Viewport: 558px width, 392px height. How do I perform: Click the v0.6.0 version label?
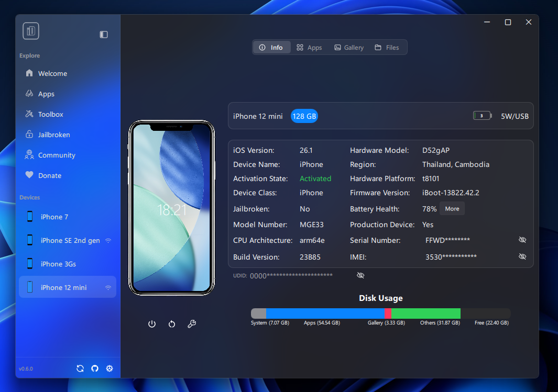coord(26,369)
